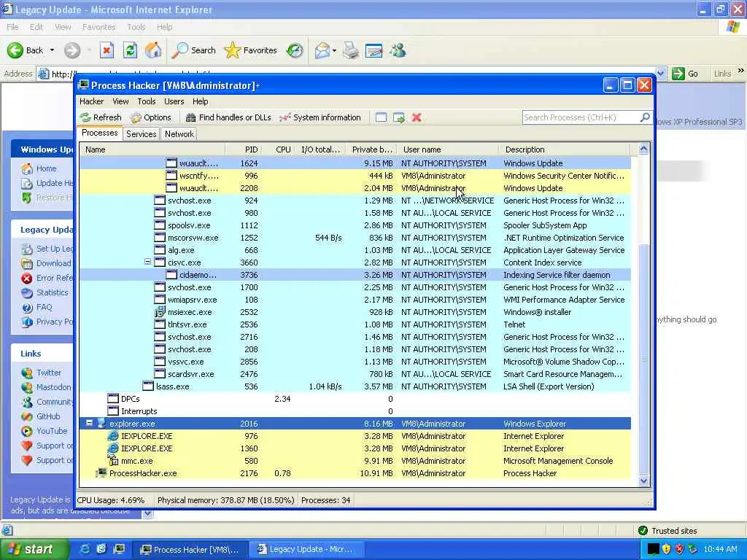
Task: Switch to the Network tab
Action: point(179,134)
